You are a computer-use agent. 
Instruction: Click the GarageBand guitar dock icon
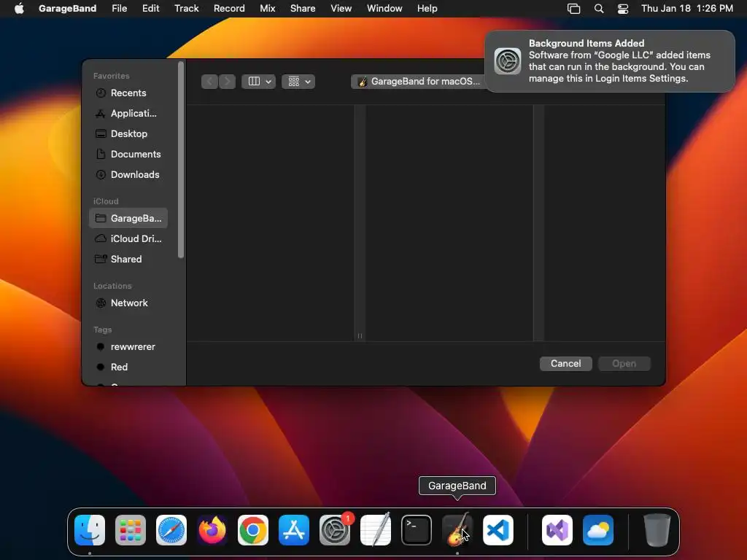(457, 530)
